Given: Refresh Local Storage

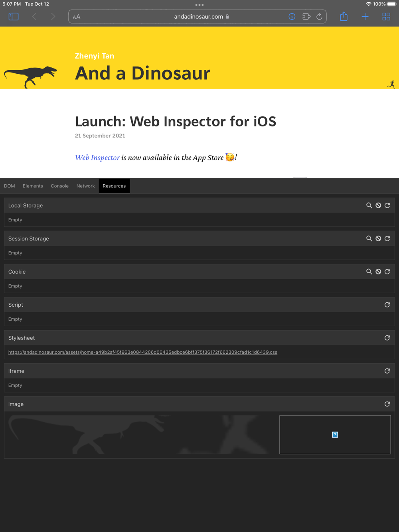Looking at the screenshot, I should pos(387,205).
